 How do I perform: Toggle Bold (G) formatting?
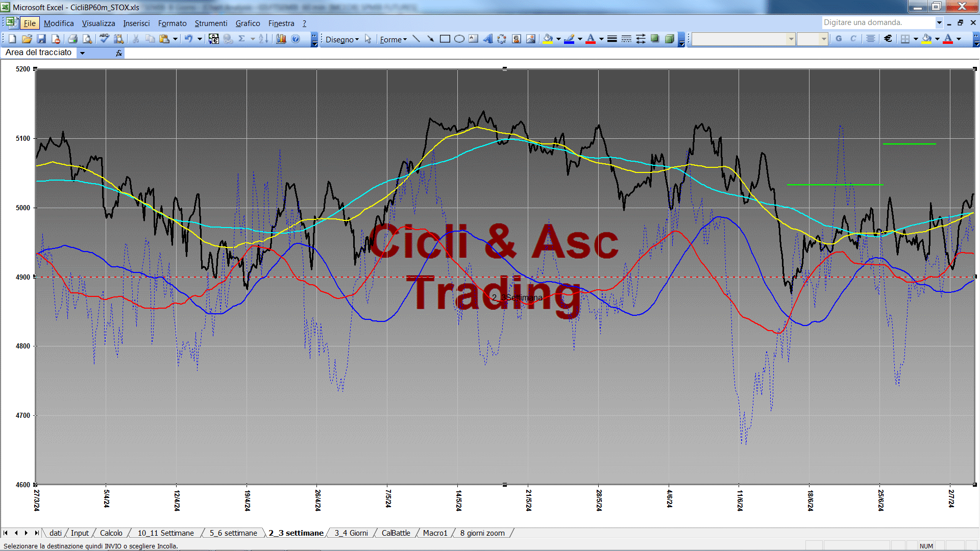coord(839,39)
